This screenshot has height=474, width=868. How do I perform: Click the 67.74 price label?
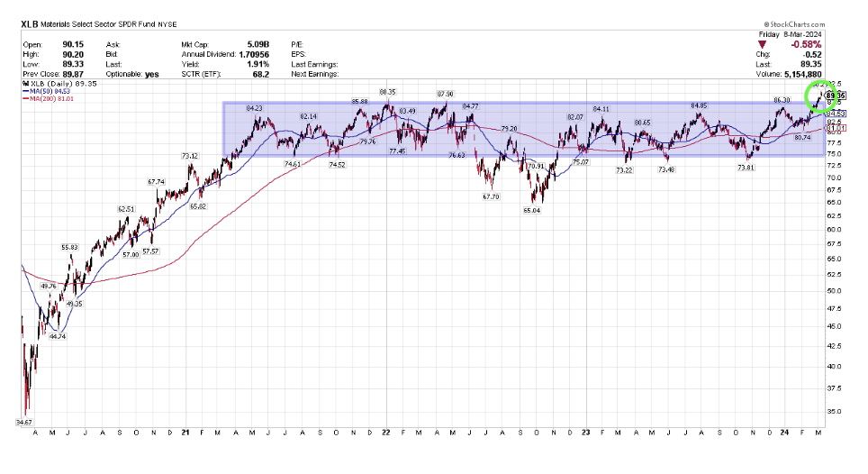(x=157, y=182)
